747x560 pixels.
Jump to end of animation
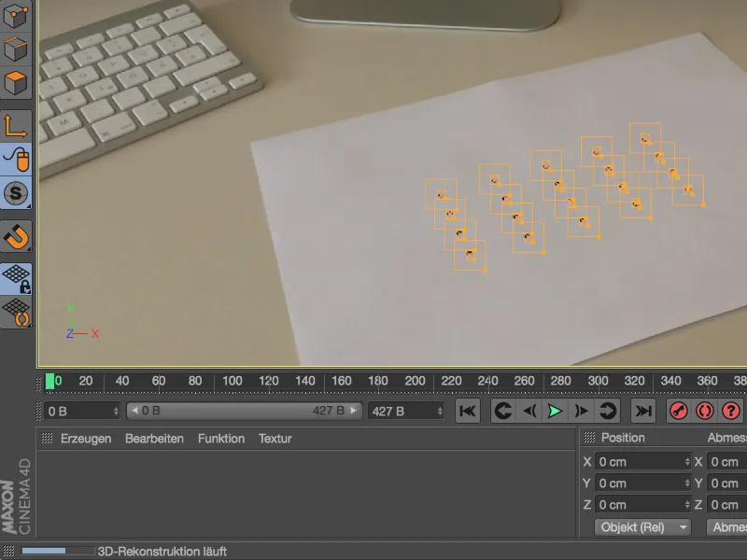coord(643,411)
